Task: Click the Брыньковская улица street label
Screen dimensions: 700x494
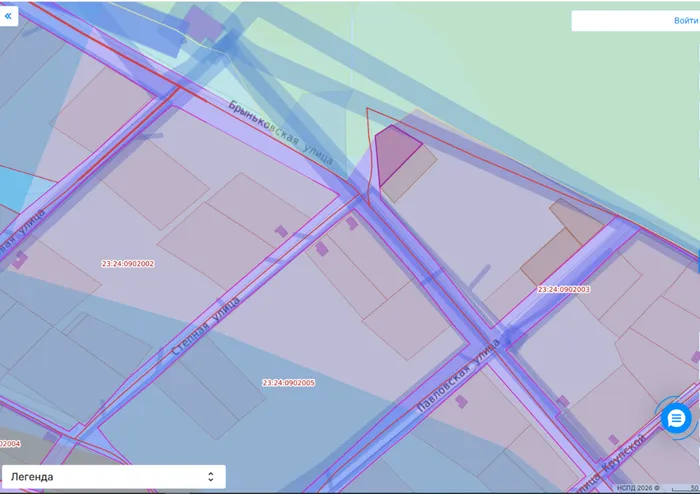Action: (281, 133)
